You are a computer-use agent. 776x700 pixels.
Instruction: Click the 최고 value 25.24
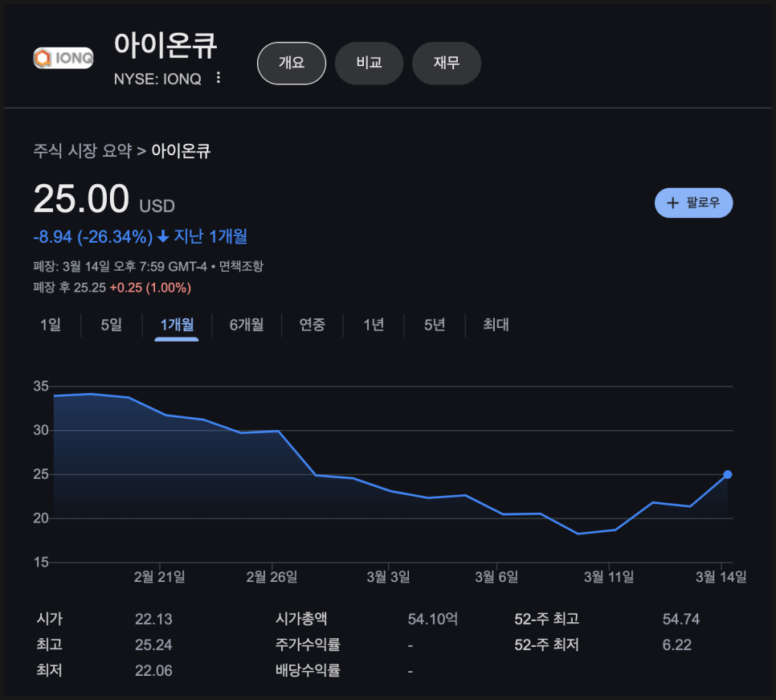153,645
